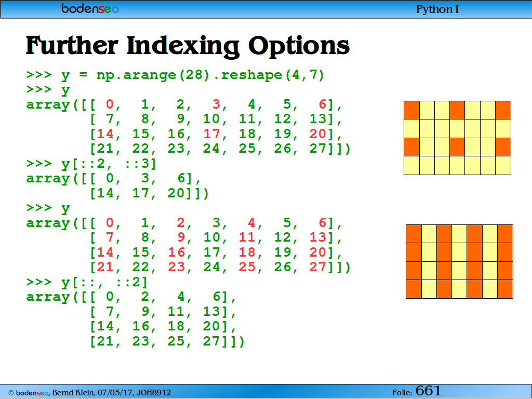The height and width of the screenshot is (399, 532).
Task: Click the result row 'array([[ 0, 2, 4, 6],'
Action: coord(131,297)
